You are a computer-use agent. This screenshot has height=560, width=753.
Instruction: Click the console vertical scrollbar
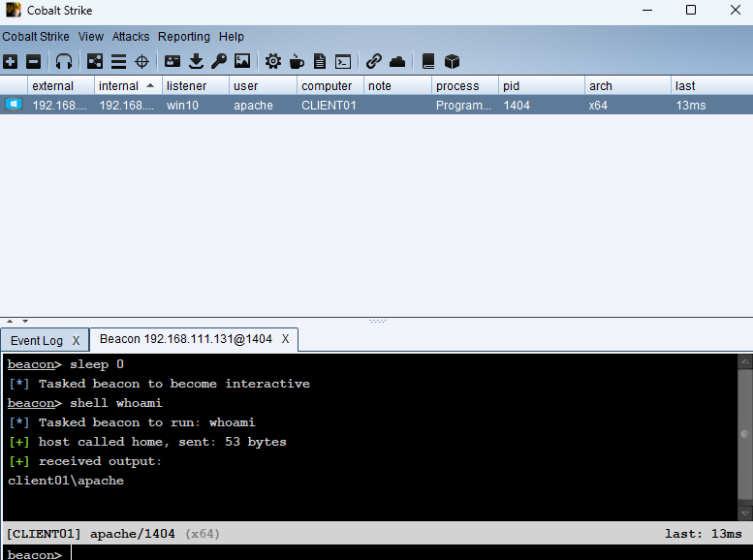(744, 436)
